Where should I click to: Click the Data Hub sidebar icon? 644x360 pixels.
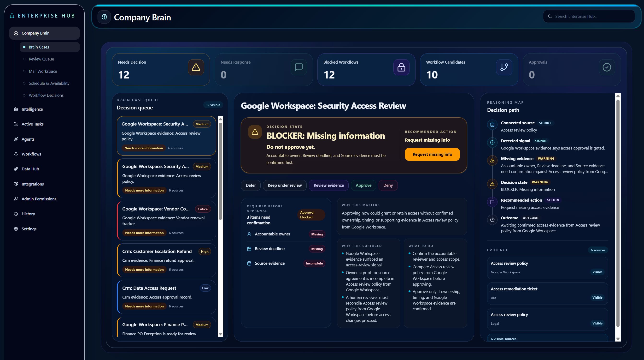(16, 169)
